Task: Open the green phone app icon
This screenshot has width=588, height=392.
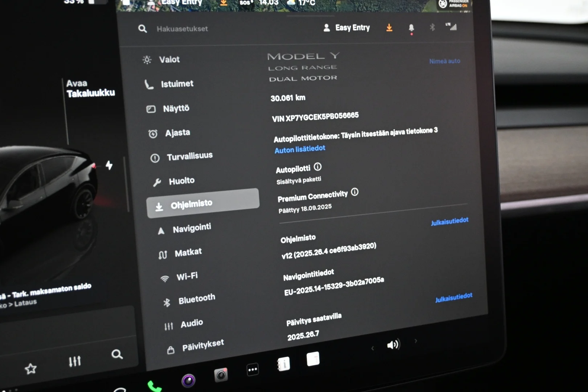Action: 154,386
